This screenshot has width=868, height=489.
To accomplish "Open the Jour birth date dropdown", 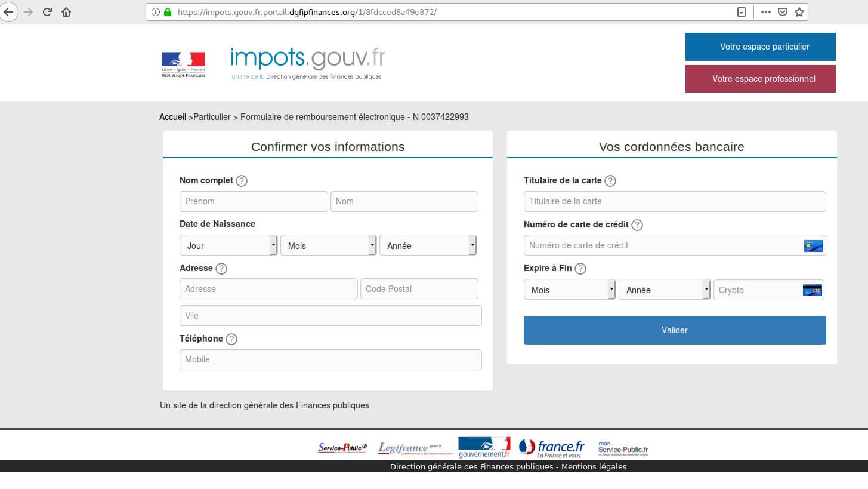I will pos(228,245).
